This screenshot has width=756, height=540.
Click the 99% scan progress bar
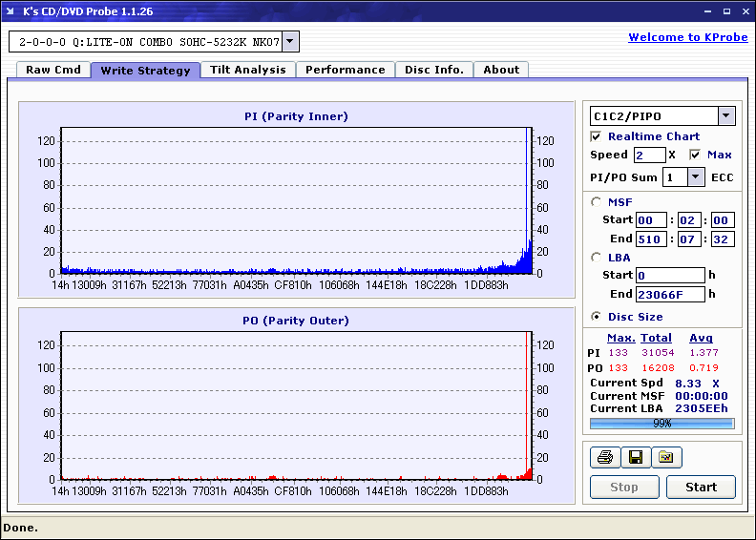pos(662,424)
